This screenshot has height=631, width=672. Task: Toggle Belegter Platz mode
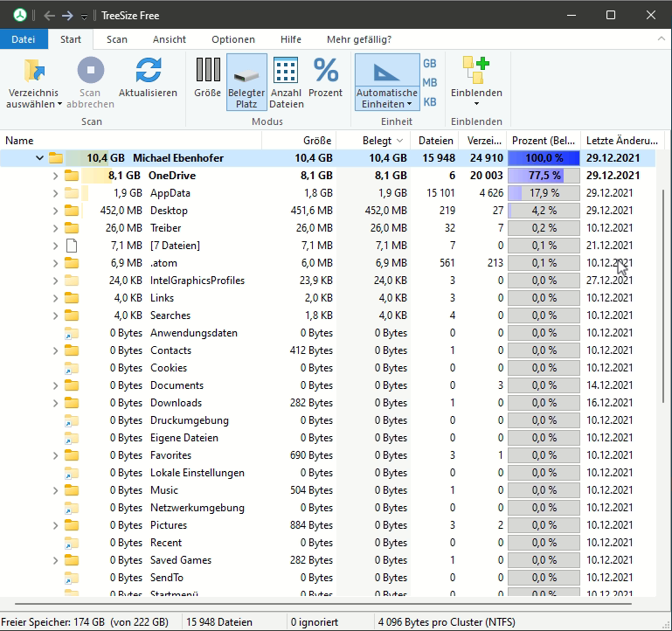tap(246, 82)
